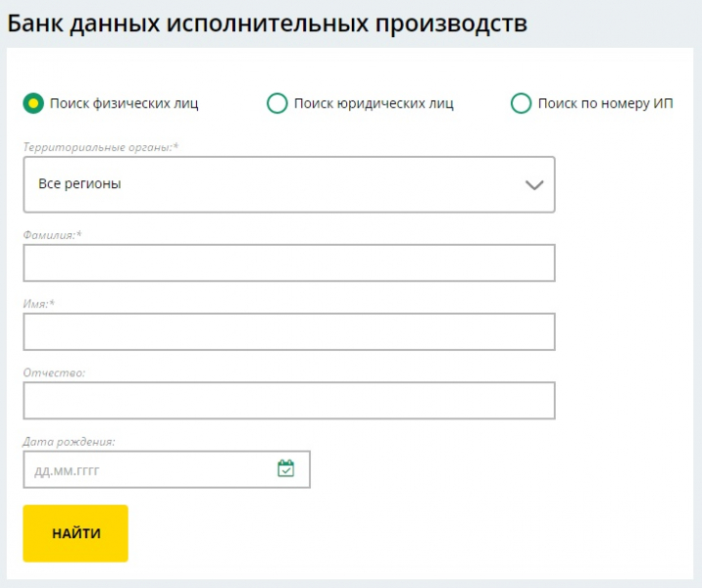Image resolution: width=702 pixels, height=588 pixels.
Task: Click the 'Поиск юридических лиц' label text
Action: 374,103
